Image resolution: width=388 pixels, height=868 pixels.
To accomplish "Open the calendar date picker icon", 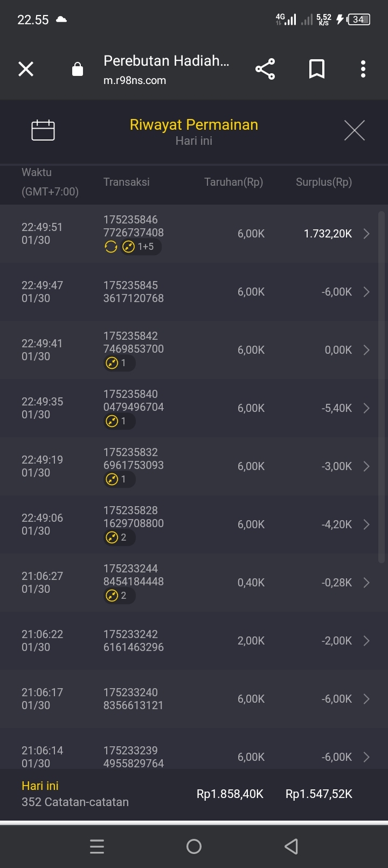I will click(43, 130).
